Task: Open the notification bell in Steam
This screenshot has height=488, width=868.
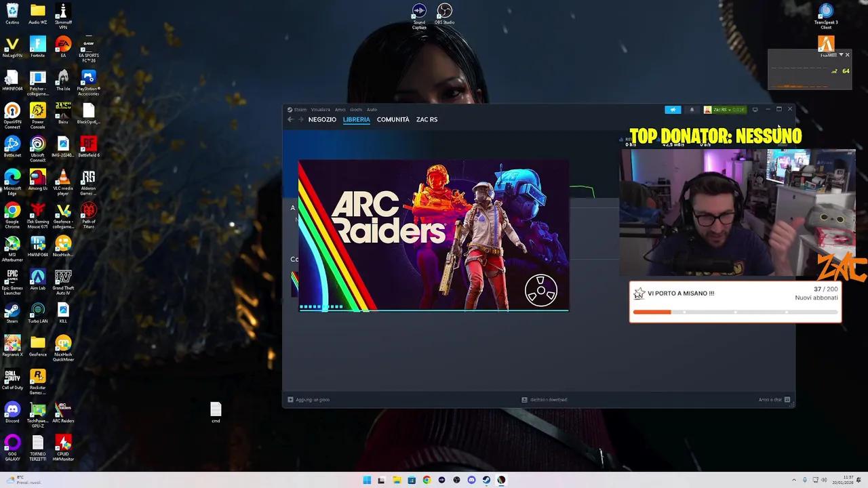Action: [692, 109]
